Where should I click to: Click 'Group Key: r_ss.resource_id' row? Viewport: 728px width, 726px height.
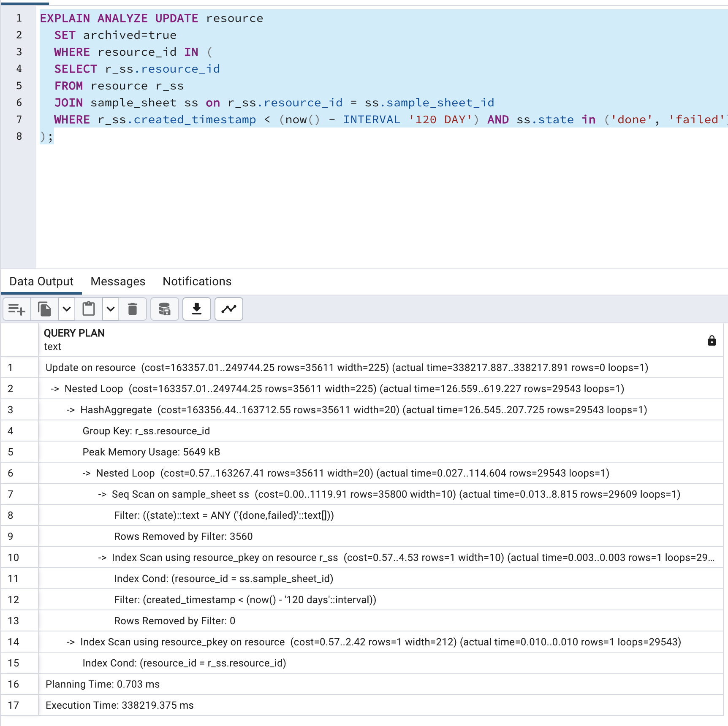point(380,431)
